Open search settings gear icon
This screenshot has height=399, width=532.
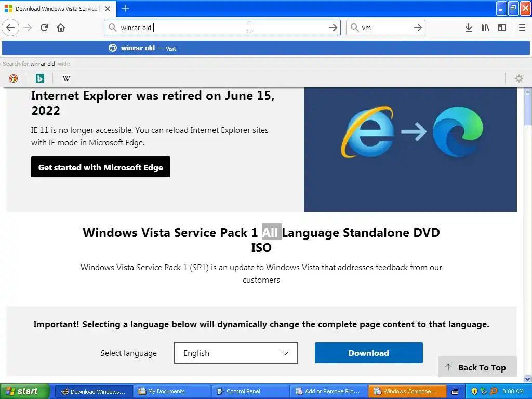point(519,79)
